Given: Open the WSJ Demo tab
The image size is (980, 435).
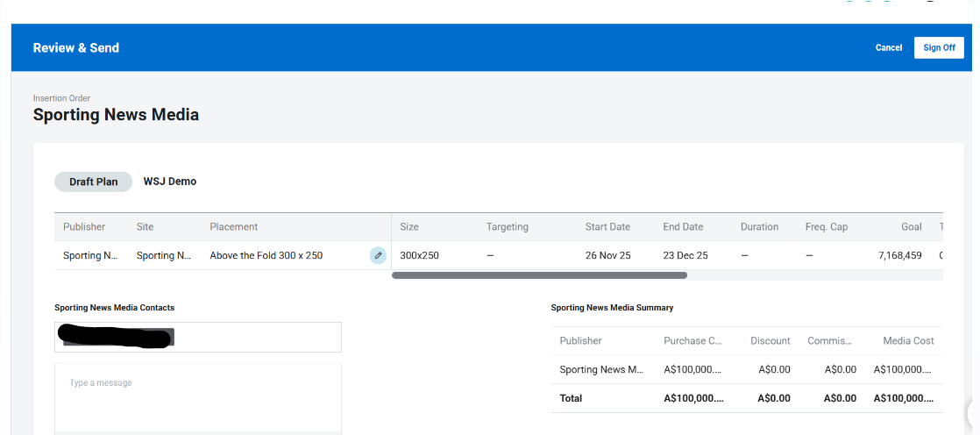Looking at the screenshot, I should tap(170, 182).
